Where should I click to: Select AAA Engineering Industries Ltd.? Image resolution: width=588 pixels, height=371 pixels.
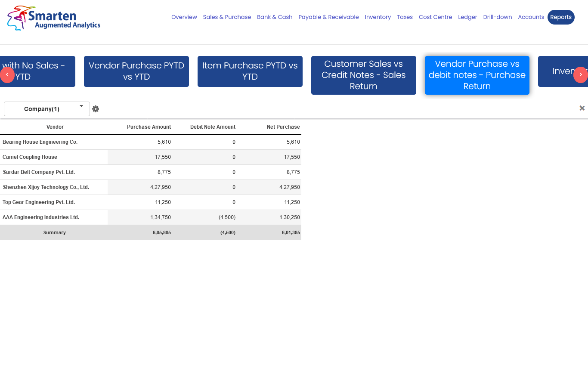click(41, 217)
